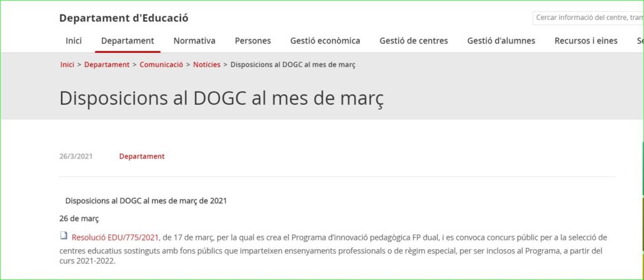Viewport: 644px width, 280px height.
Task: Click the Departament d'Educació site title
Action: click(124, 18)
